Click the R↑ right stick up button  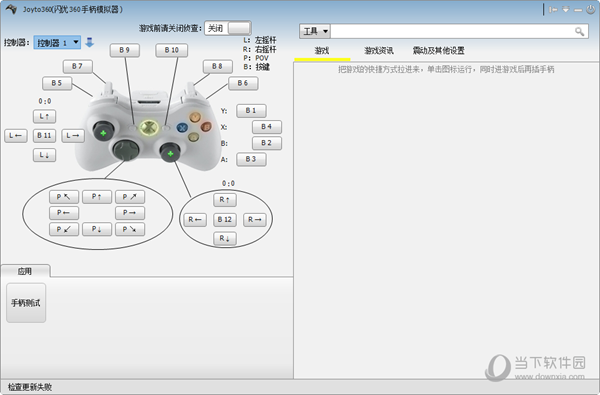tap(225, 200)
